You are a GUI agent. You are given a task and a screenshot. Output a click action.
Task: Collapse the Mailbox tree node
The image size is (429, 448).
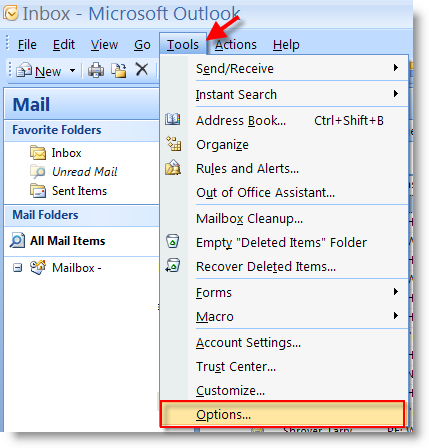17,268
